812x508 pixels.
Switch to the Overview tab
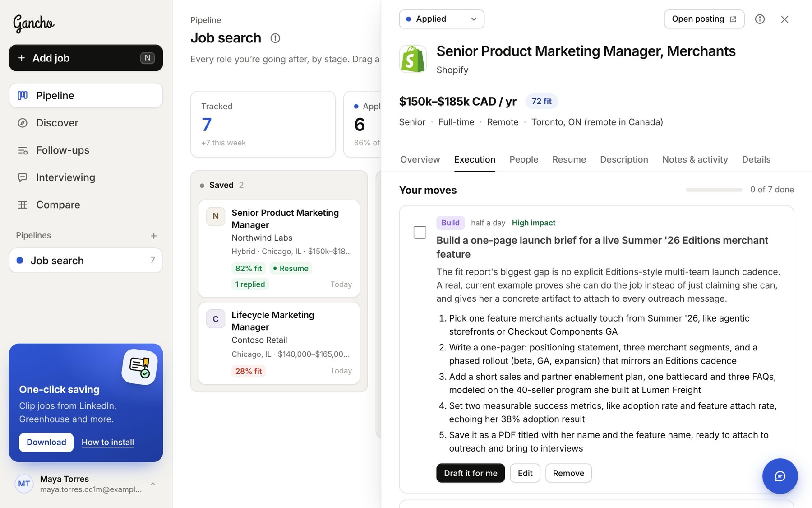point(420,159)
